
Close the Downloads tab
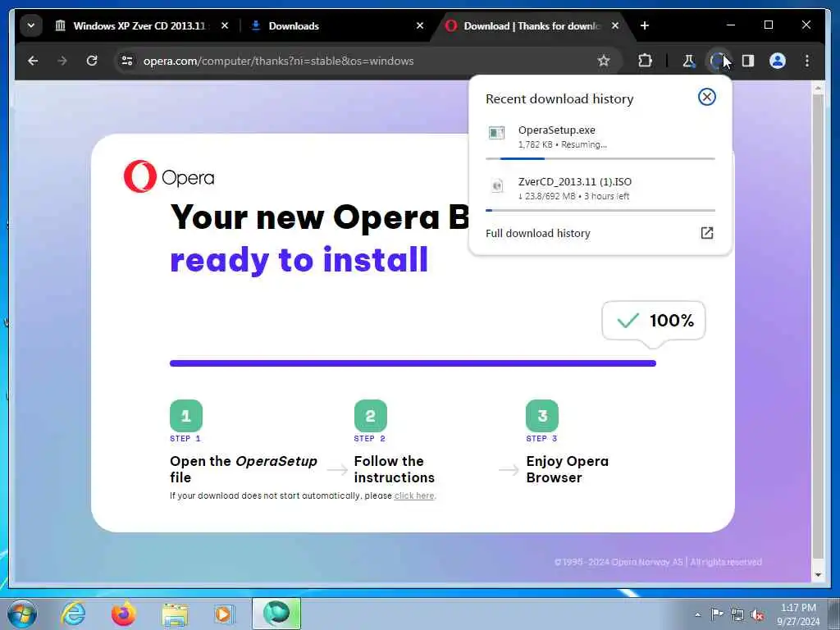(x=420, y=25)
